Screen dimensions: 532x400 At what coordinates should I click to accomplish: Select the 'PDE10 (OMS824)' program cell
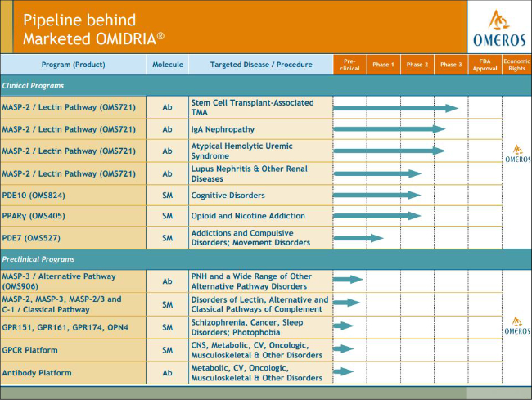(74, 196)
